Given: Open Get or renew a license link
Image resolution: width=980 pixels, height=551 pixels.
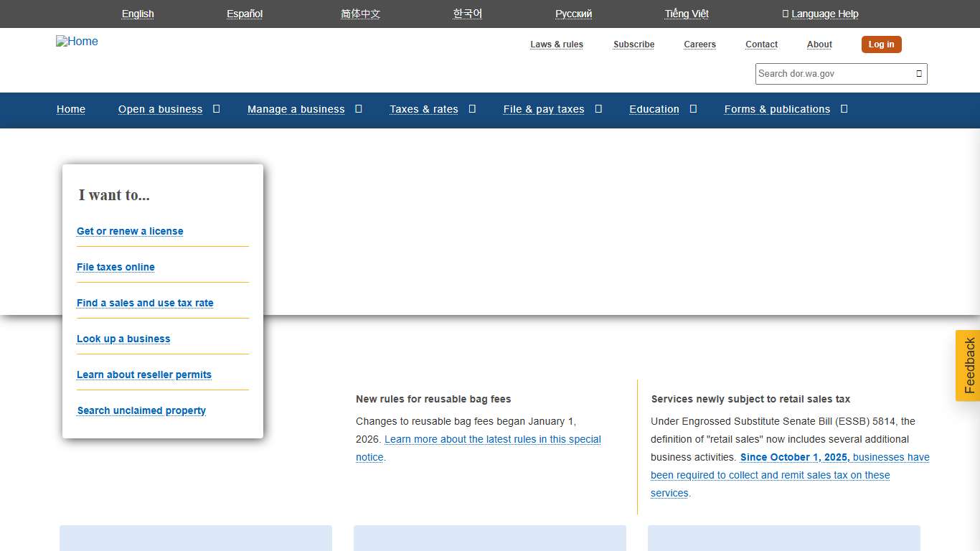Looking at the screenshot, I should pyautogui.click(x=130, y=231).
